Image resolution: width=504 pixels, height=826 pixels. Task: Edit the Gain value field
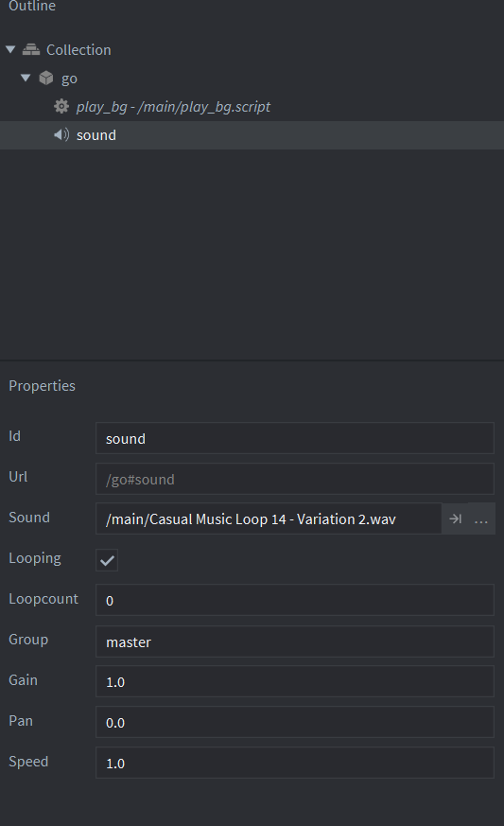[x=295, y=681]
